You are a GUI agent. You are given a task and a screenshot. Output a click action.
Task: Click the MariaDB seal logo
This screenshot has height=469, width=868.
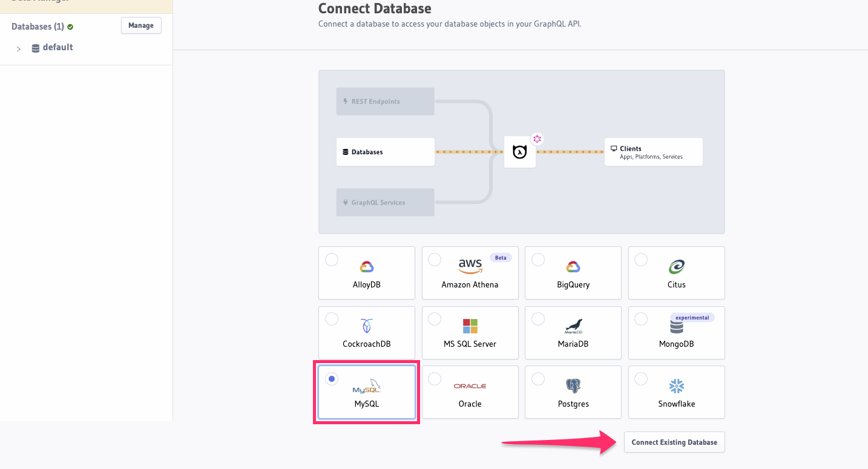tap(573, 326)
